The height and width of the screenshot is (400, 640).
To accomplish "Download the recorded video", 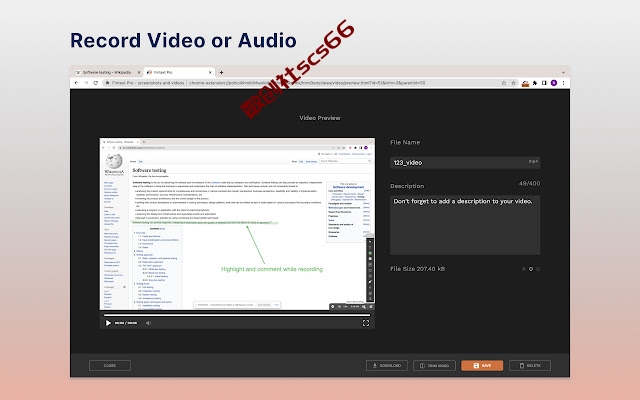I will (387, 365).
